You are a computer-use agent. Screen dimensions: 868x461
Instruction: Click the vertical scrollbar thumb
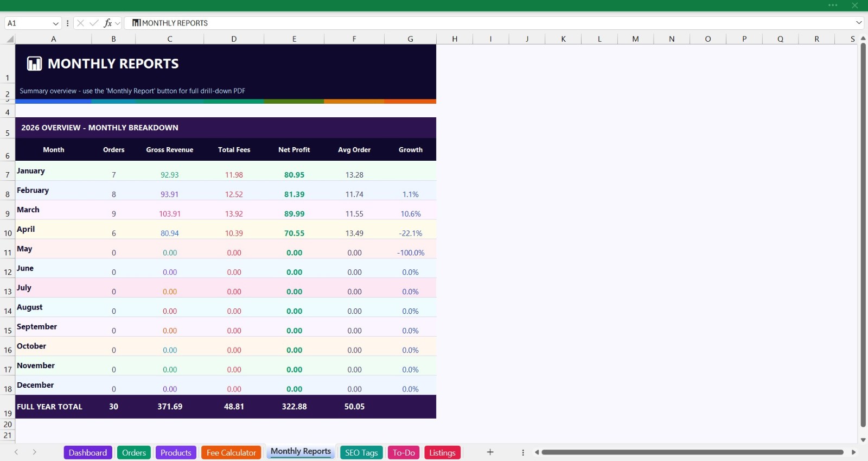863,235
